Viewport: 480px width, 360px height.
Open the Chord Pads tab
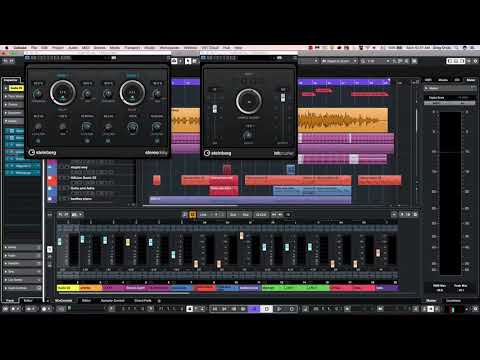143,301
